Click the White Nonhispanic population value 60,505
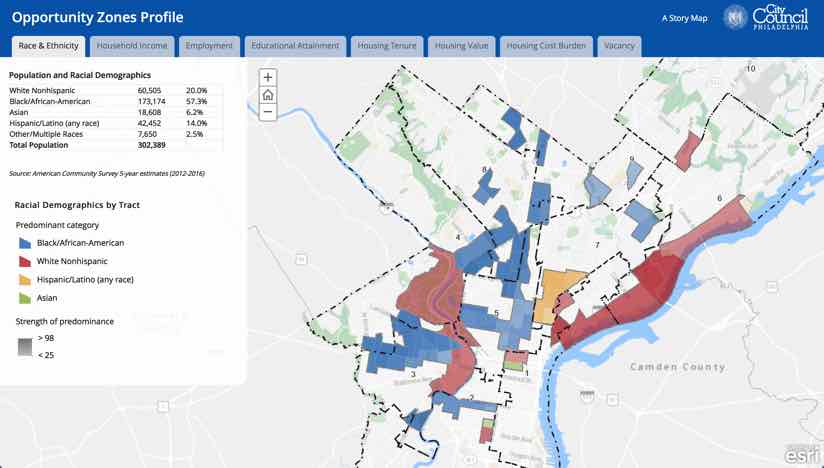Screen dimensions: 824x468 150,90
